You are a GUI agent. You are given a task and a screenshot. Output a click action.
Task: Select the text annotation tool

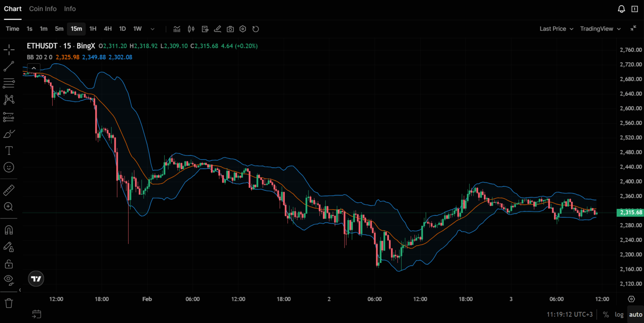click(9, 150)
